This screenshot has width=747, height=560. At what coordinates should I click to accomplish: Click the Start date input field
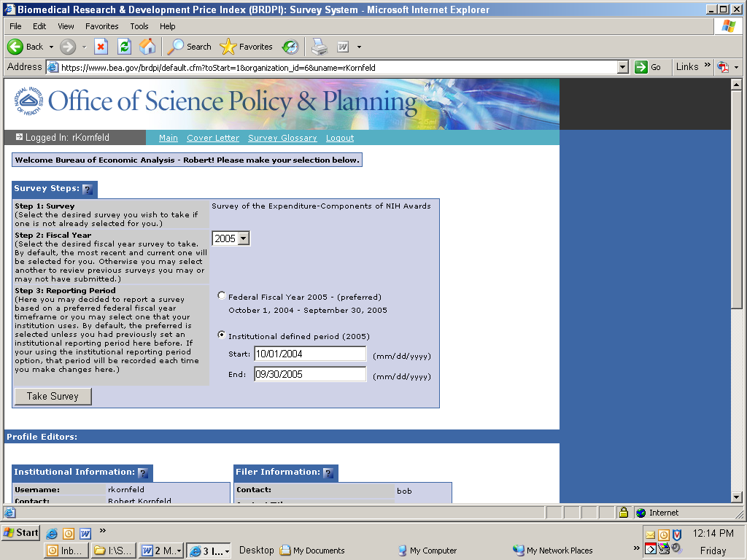[310, 354]
